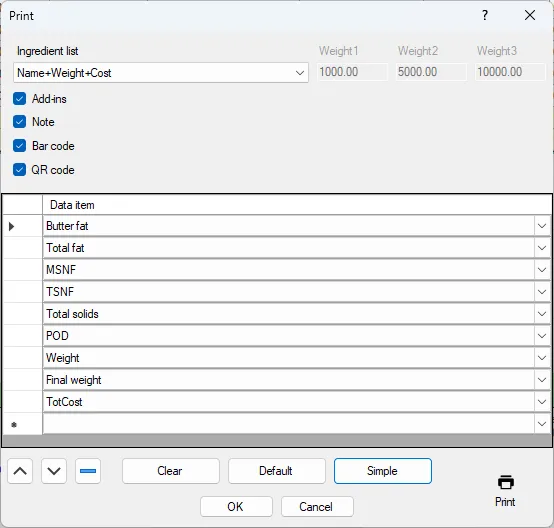Click the blue minus remove row button
554x528 pixels.
[88, 471]
